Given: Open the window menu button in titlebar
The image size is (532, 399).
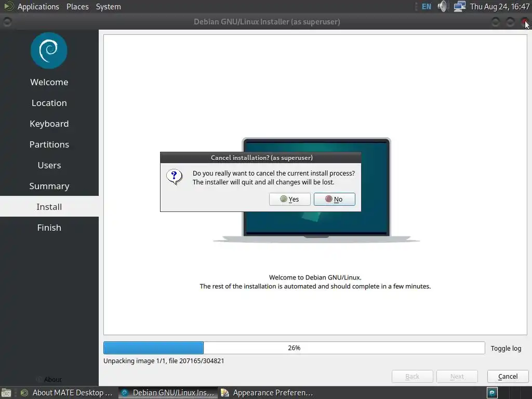Looking at the screenshot, I should [x=7, y=22].
